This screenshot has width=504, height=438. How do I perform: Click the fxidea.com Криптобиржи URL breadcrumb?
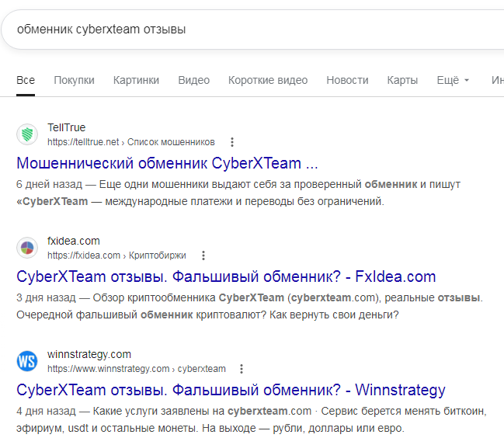(116, 255)
